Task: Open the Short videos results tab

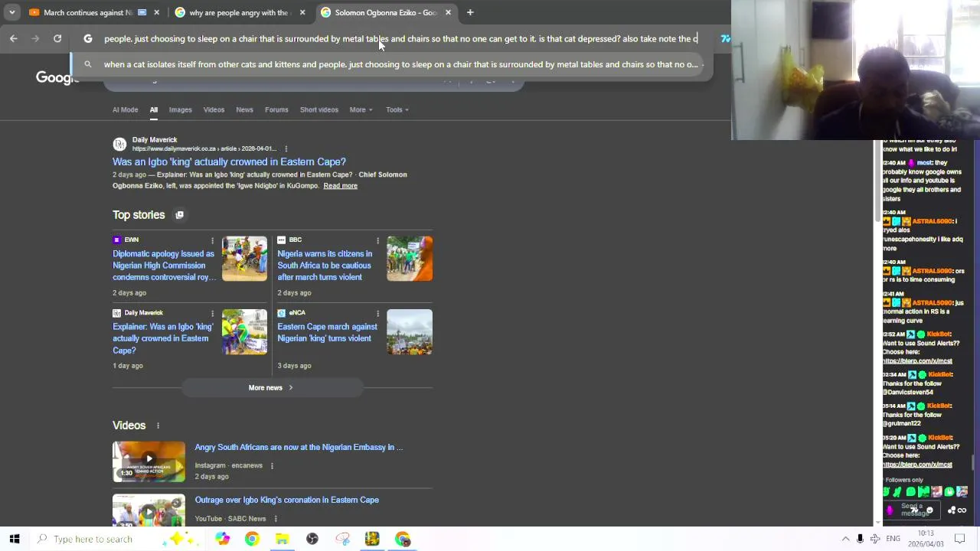Action: 318,109
